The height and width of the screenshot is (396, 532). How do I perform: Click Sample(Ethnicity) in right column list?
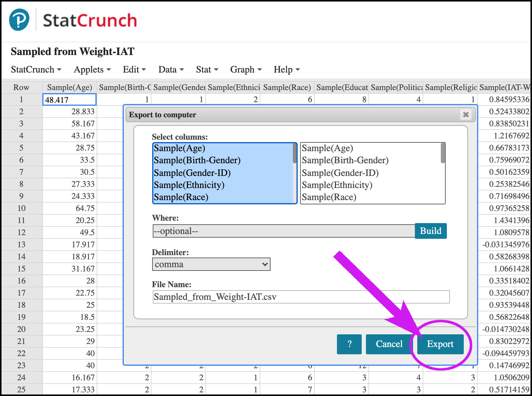click(x=371, y=185)
